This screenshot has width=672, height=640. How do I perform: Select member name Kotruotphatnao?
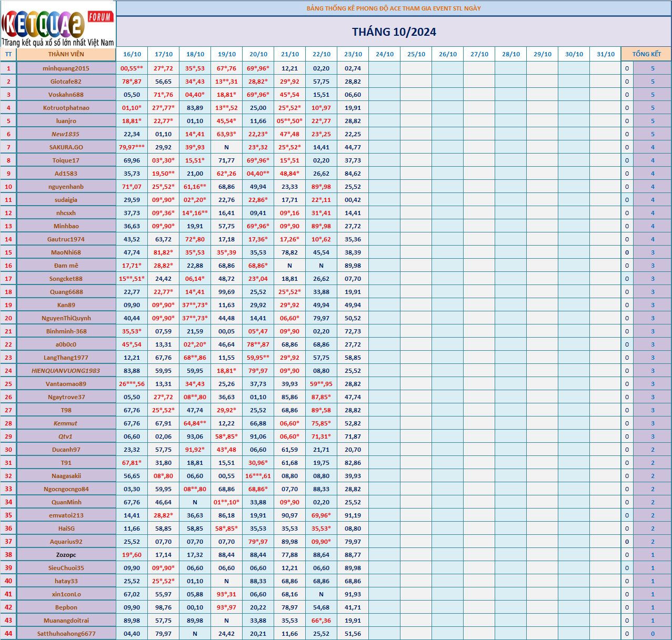point(66,108)
